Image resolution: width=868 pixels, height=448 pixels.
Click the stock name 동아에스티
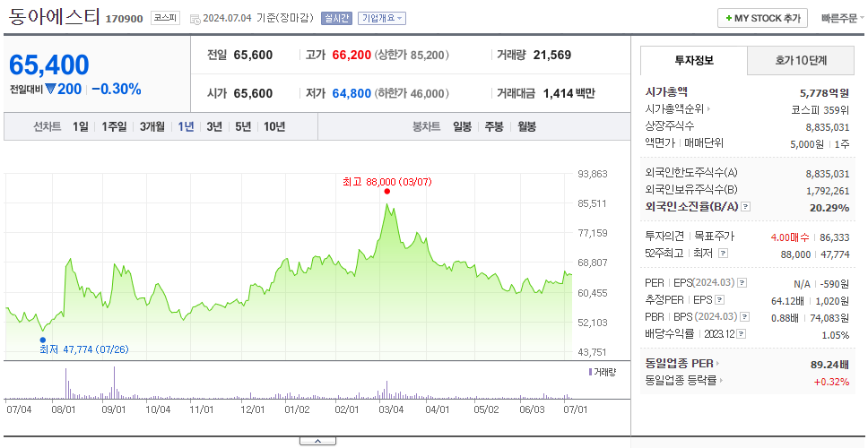tap(54, 16)
